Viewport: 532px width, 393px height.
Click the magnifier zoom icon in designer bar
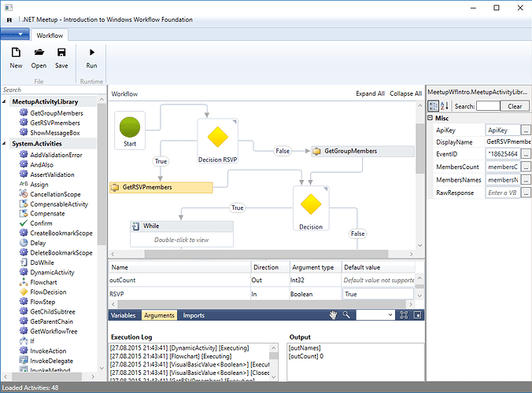coord(346,315)
